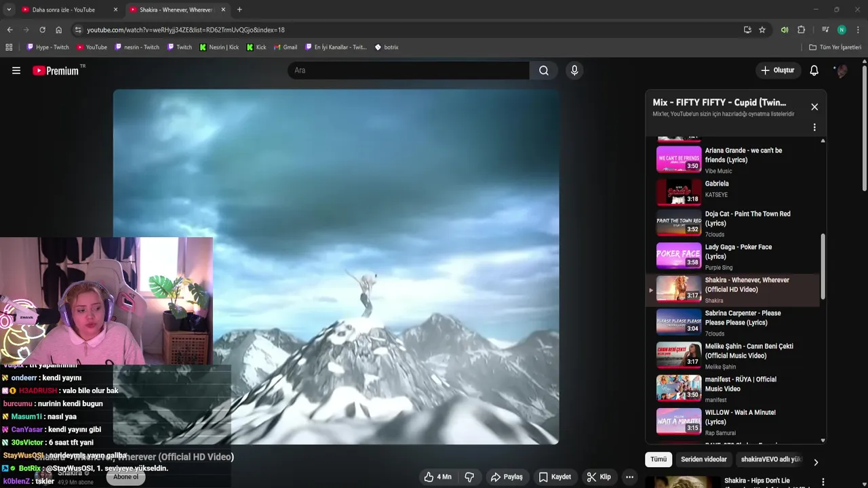Open botrix bookmark

387,47
